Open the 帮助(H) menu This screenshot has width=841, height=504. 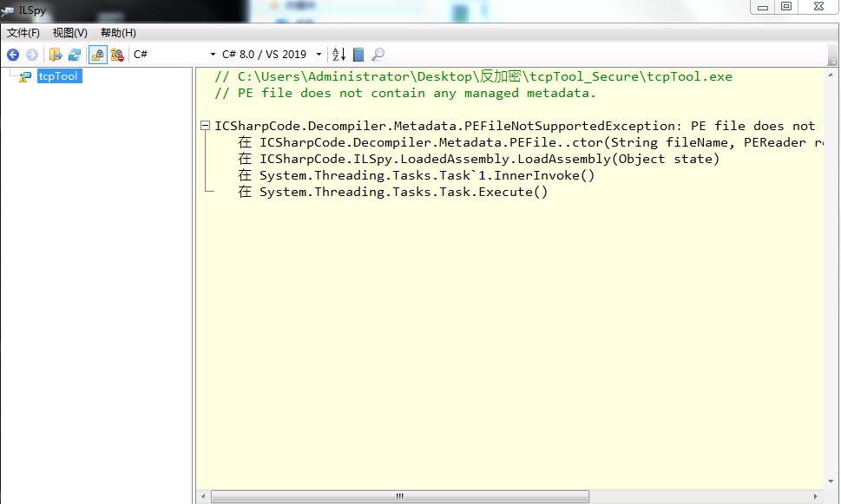coord(118,32)
